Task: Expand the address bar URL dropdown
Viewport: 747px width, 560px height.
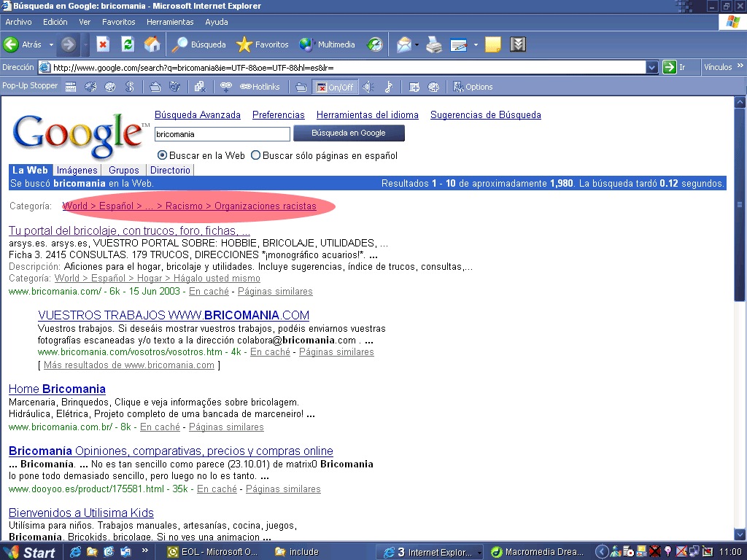Action: [652, 67]
